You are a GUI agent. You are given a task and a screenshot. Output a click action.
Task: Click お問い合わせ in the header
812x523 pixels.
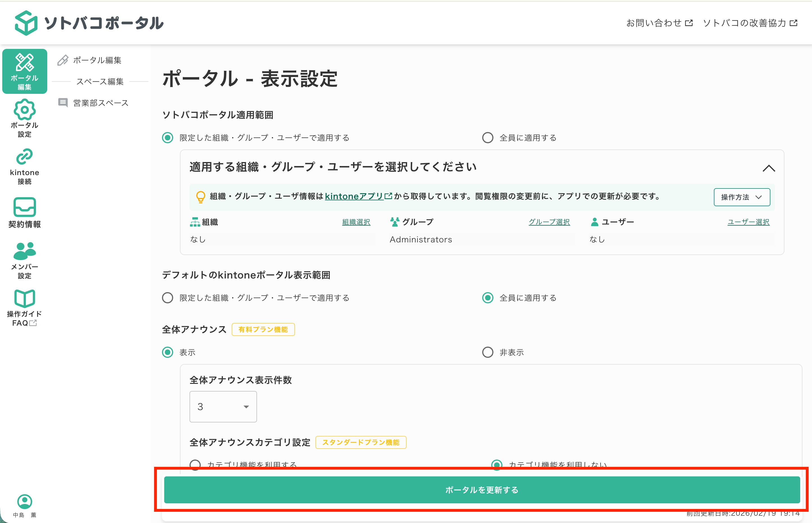click(654, 23)
